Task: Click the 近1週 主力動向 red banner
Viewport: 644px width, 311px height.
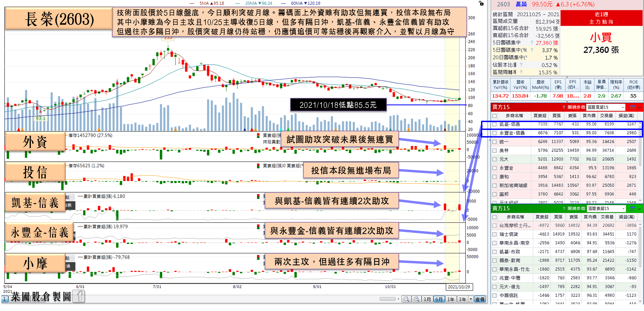Action: [601, 18]
